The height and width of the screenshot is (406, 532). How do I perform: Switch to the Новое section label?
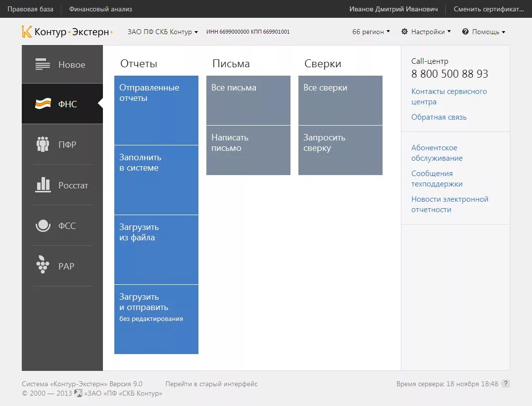[72, 64]
